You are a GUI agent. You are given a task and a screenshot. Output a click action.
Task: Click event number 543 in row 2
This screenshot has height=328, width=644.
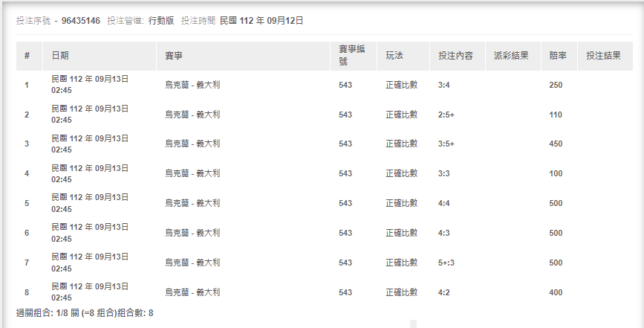[x=345, y=115]
